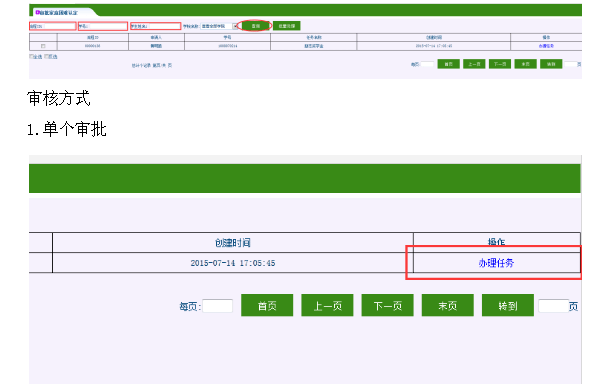
Task: Open the 学院 dropdown in the small screenshot
Action: pyautogui.click(x=220, y=26)
